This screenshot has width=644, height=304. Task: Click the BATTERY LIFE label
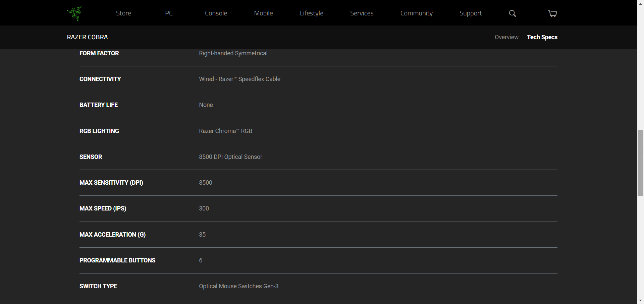(x=99, y=105)
